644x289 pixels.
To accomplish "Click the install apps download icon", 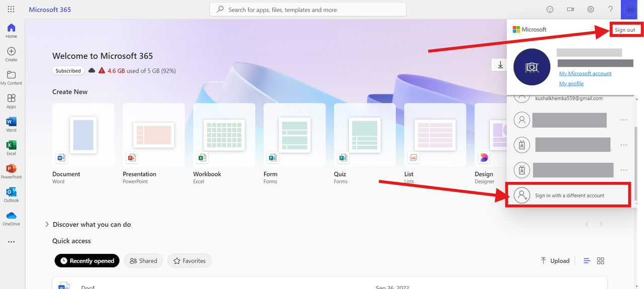I will [500, 65].
